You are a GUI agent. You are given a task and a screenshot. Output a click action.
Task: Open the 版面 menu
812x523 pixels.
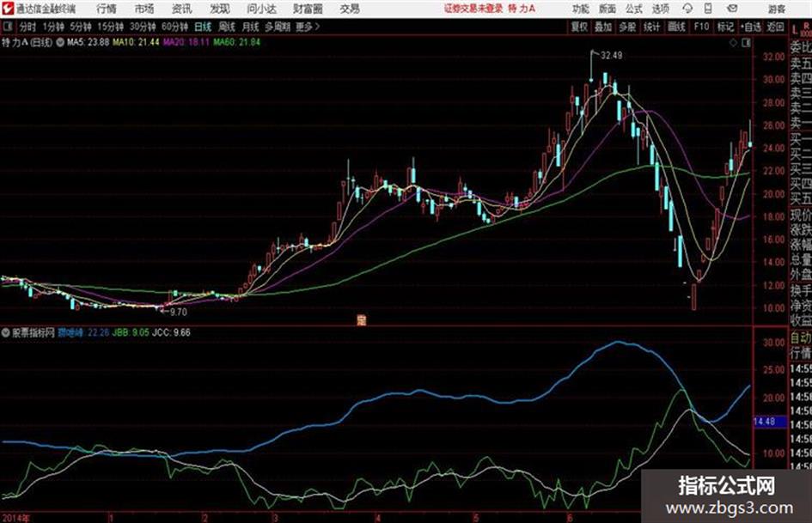pos(607,9)
